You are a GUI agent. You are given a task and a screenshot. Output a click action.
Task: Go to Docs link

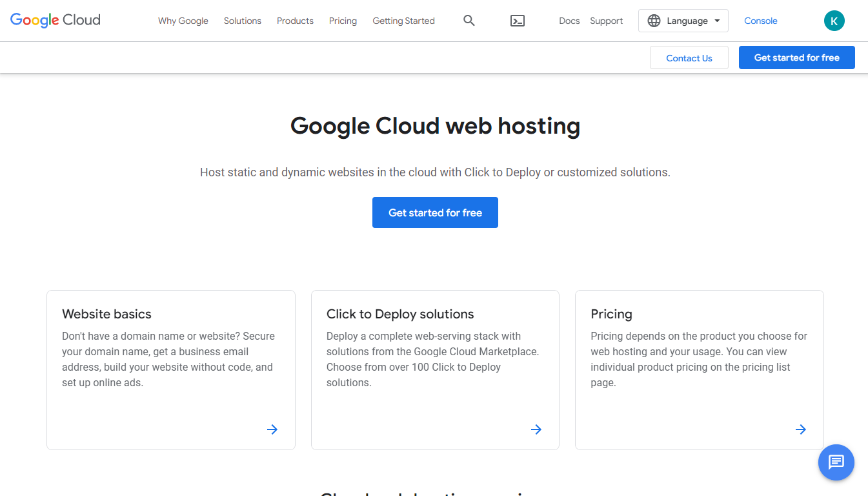pos(569,21)
